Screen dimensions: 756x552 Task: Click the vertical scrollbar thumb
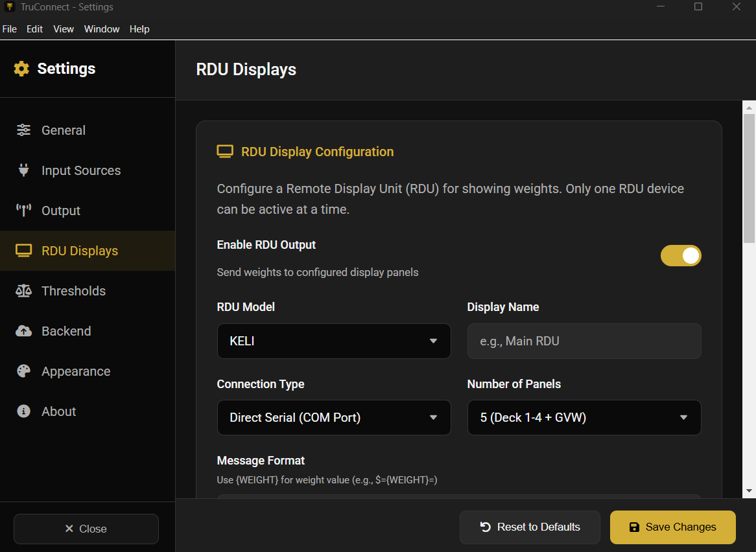point(749,178)
